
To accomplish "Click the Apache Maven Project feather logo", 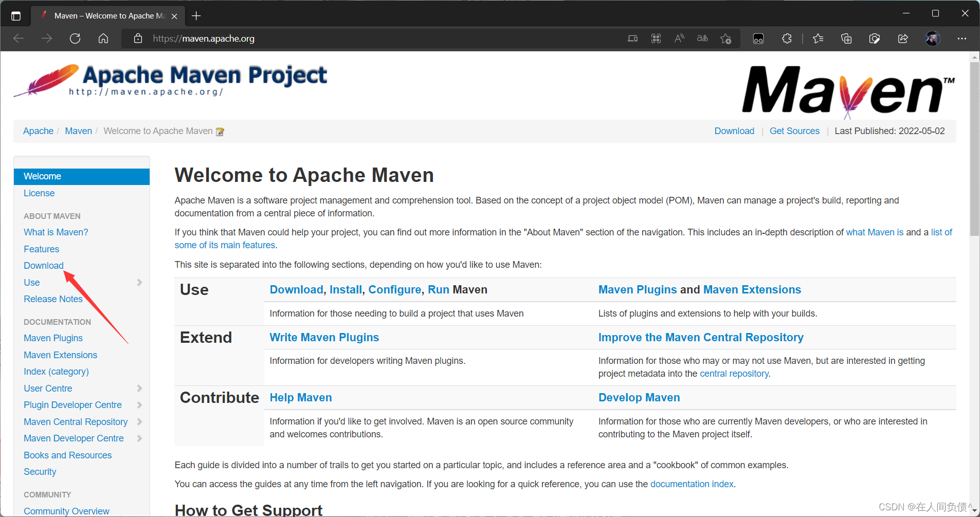I will coord(170,81).
